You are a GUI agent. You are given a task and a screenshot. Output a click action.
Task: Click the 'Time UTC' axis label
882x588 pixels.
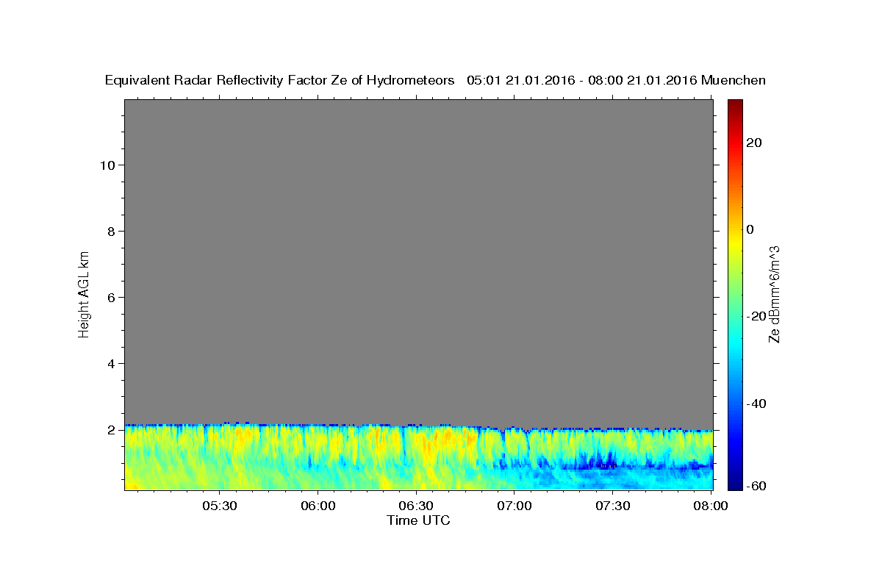[x=418, y=520]
